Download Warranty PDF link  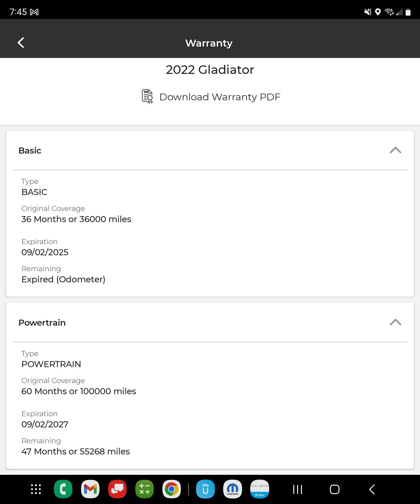coord(220,97)
